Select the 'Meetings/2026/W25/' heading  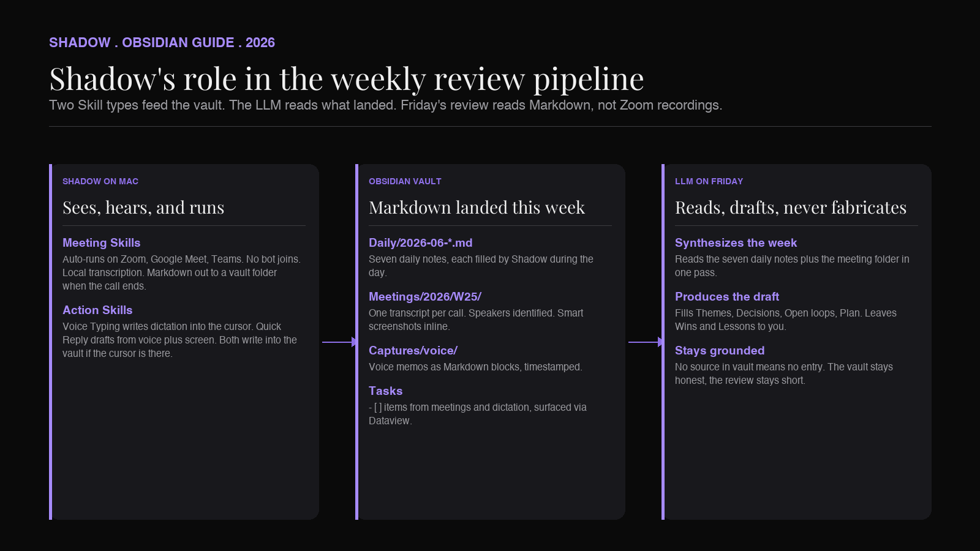(x=425, y=297)
